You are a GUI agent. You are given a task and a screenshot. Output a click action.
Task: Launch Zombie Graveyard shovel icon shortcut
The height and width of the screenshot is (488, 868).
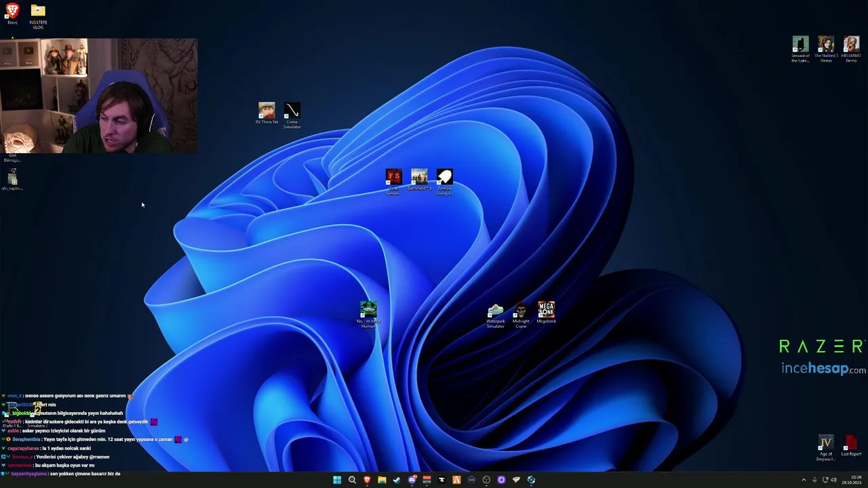[x=444, y=182]
